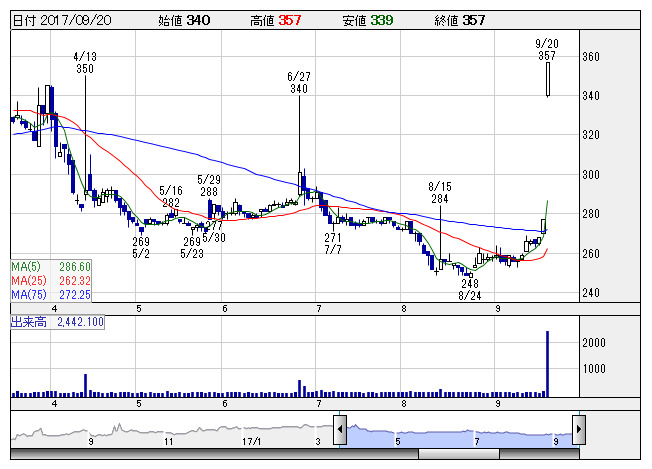Viewport: 652px width, 469px height.
Task: Click the 4/13 350 peak annotation
Action: click(85, 62)
